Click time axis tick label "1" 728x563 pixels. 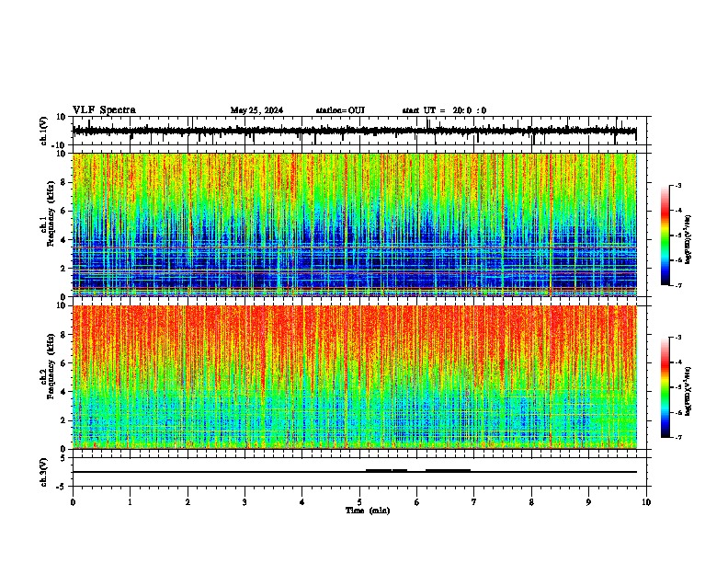tap(130, 502)
